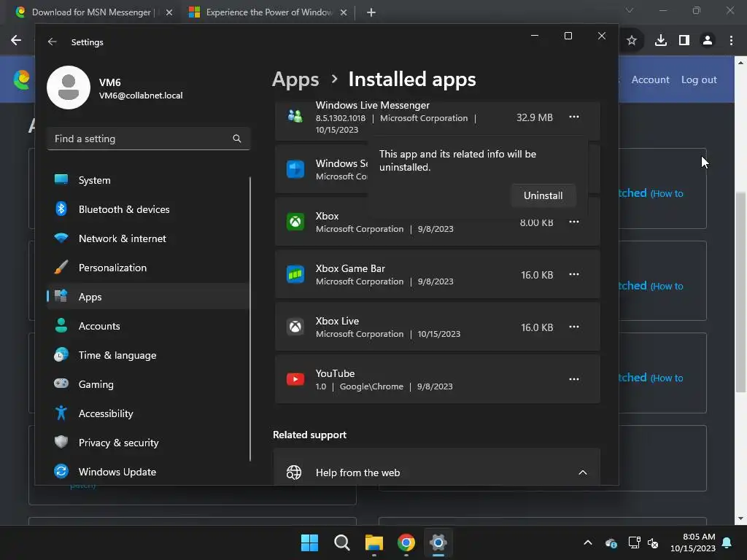Click the search magnifier in Find a setting

tap(237, 139)
